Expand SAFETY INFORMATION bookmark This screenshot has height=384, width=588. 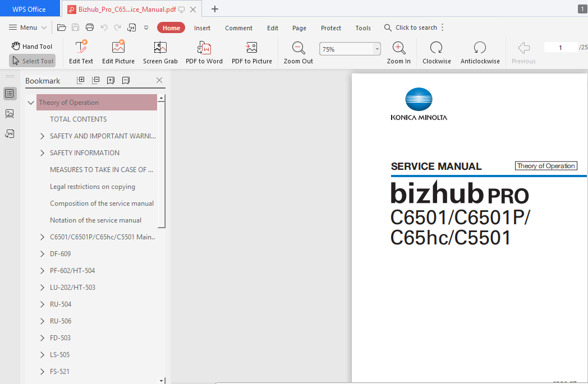tap(42, 153)
